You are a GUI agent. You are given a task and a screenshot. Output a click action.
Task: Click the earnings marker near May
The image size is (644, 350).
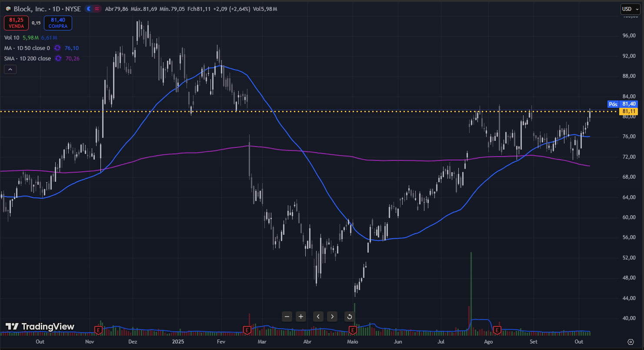tap(353, 330)
